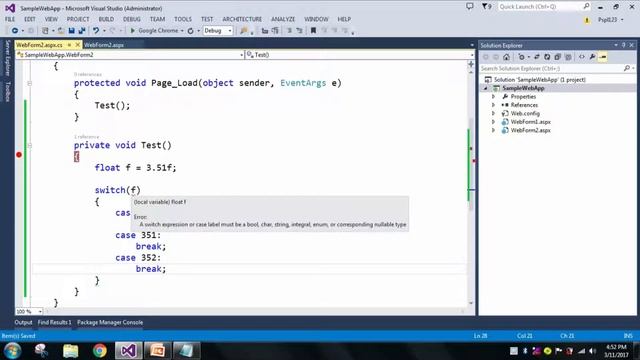Click the feedback speech bubble icon
Viewport: 640px width, 360px height.
pyautogui.click(x=470, y=7)
